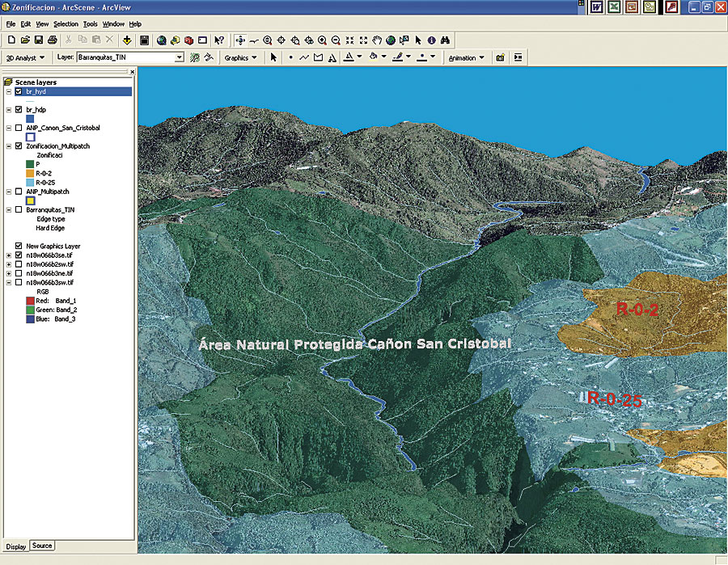Switch to the Source tab
This screenshot has height=565, width=728.
pos(42,546)
